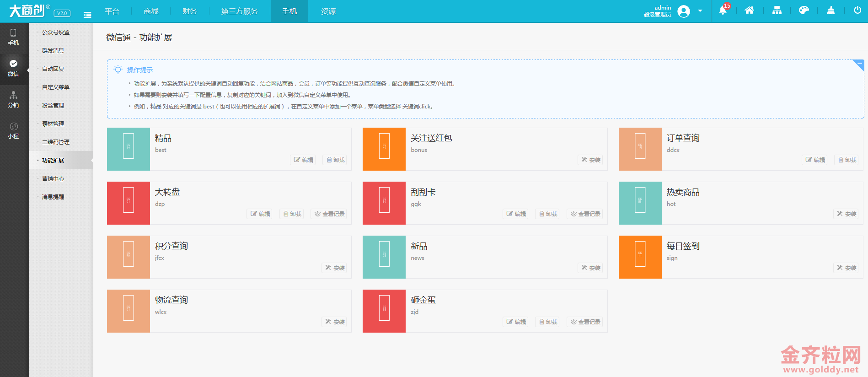Screen dimensions: 868x377
Task: Open the 商城 top menu
Action: [151, 11]
